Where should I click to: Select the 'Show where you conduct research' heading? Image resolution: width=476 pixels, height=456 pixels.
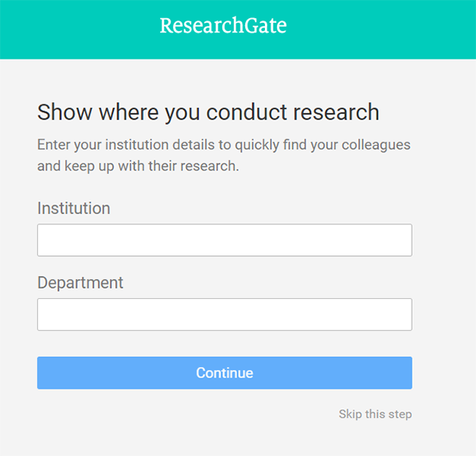[x=208, y=113]
